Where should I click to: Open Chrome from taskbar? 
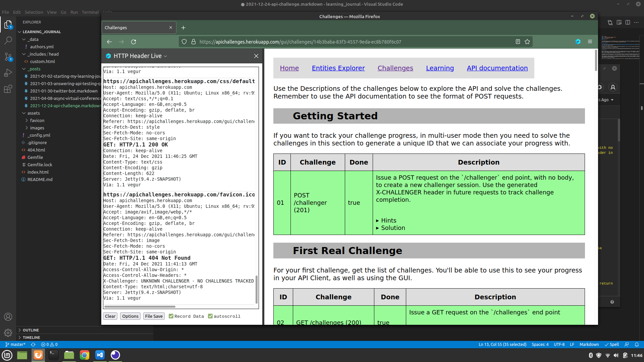coord(85,355)
